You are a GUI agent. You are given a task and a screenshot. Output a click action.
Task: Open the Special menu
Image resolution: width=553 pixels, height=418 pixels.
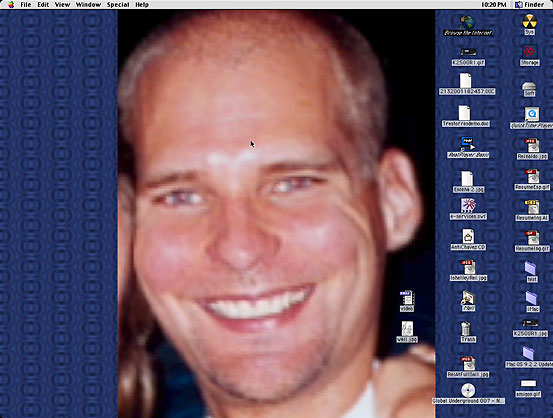[x=118, y=5]
